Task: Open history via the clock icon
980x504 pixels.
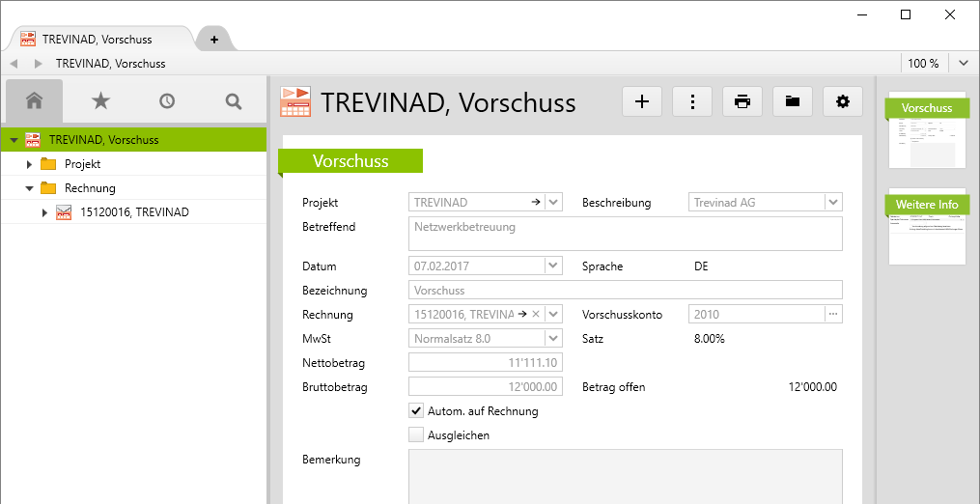Action: click(167, 100)
